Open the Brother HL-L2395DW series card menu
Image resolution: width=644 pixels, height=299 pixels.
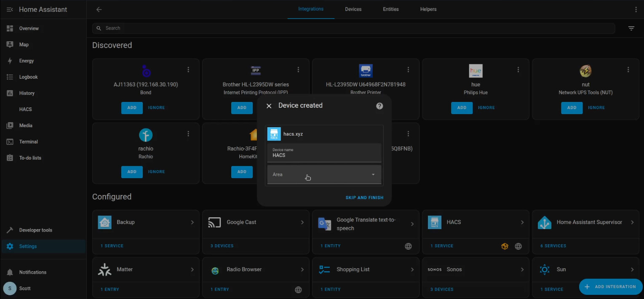click(x=298, y=69)
